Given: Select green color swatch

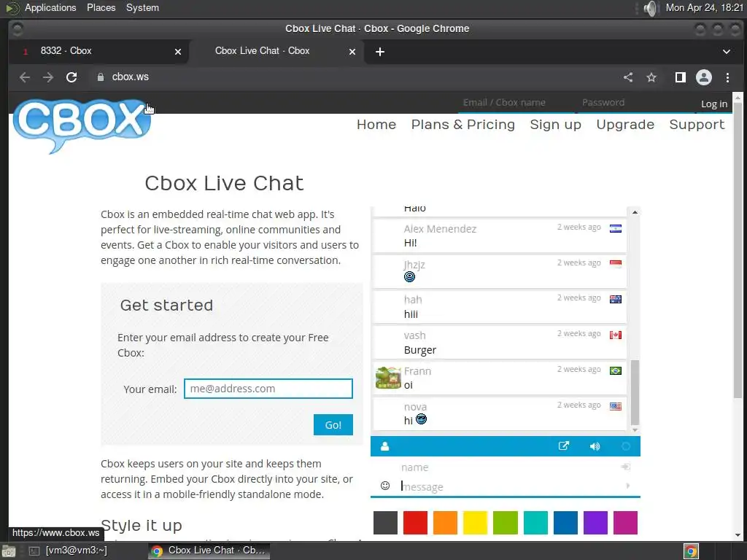Looking at the screenshot, I should [x=506, y=523].
